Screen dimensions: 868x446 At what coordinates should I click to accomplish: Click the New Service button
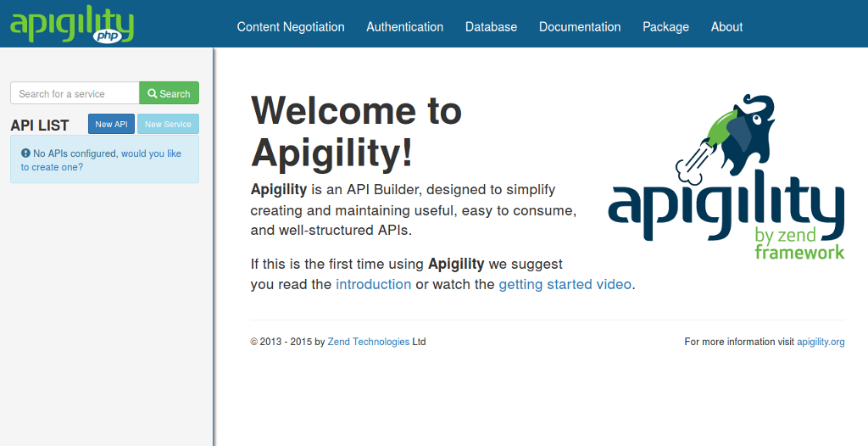click(x=168, y=124)
